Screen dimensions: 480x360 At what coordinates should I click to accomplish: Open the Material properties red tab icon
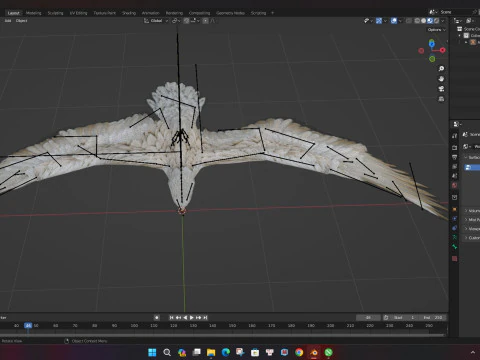(454, 259)
